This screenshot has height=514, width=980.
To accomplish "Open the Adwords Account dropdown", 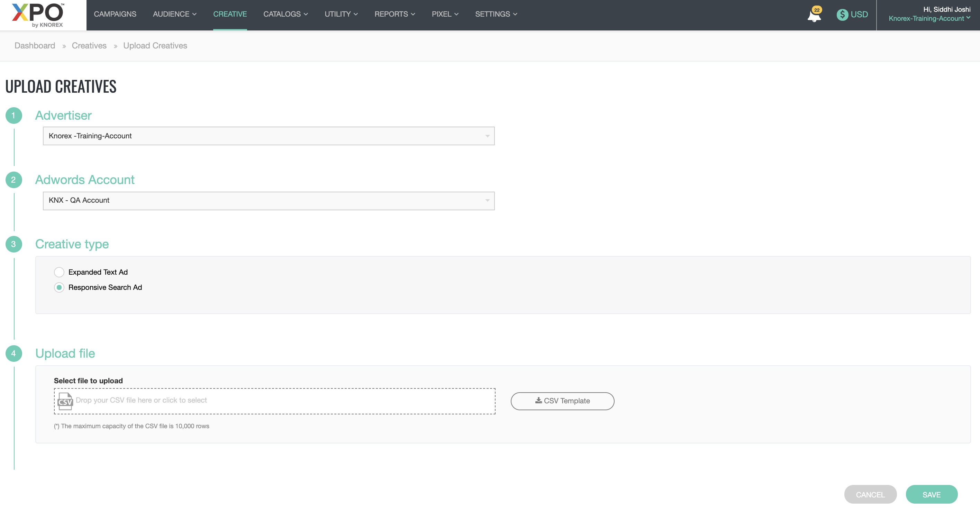I will click(x=269, y=200).
